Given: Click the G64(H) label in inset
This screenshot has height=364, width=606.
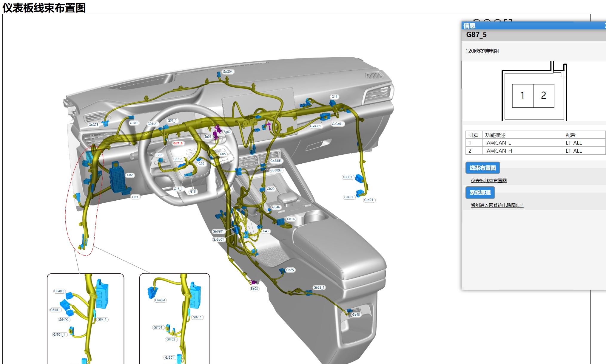Looking at the screenshot, I should [x=59, y=291].
